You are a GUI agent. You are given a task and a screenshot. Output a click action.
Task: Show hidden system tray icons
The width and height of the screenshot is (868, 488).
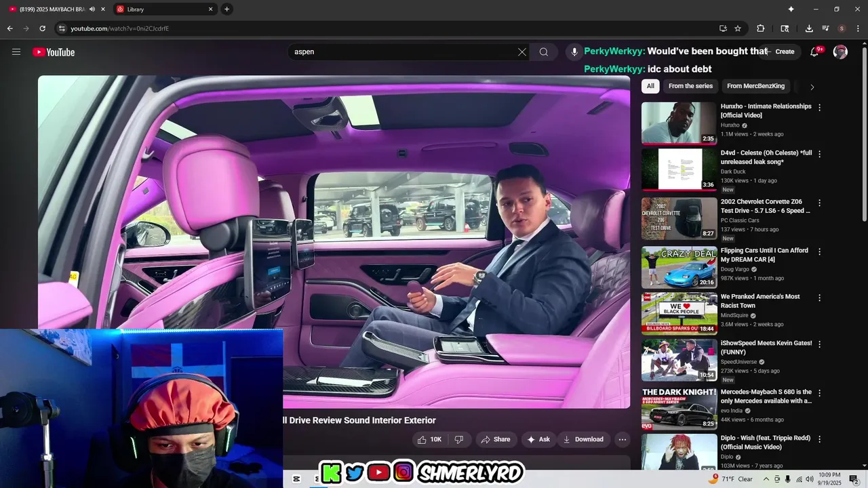[766, 479]
